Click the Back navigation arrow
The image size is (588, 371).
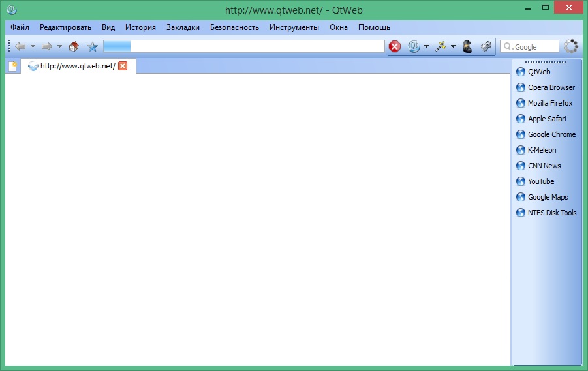click(x=20, y=46)
